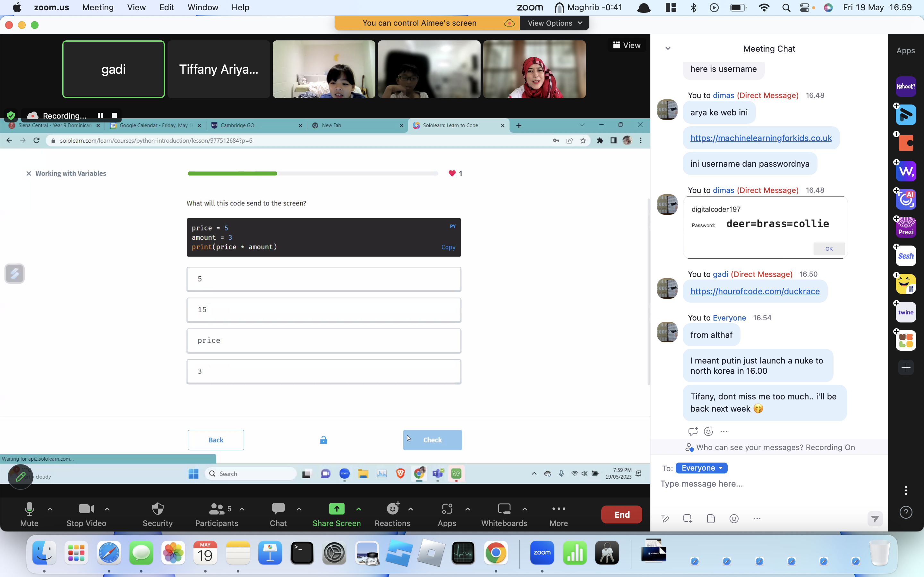
Task: Expand the Meeting Chat side panel
Action: tap(669, 48)
